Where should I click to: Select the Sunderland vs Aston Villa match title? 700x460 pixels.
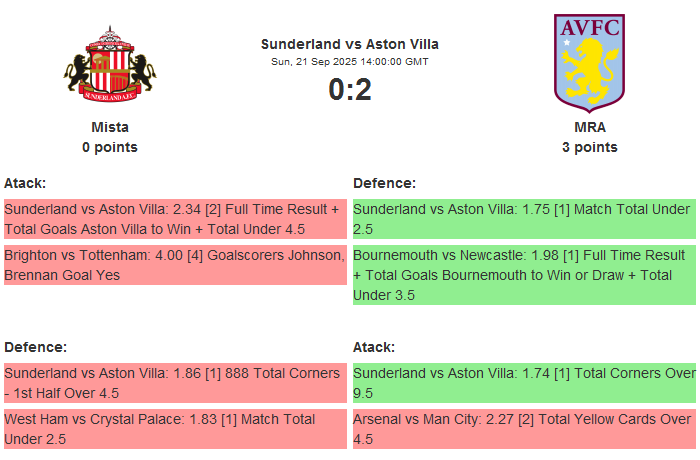[350, 44]
